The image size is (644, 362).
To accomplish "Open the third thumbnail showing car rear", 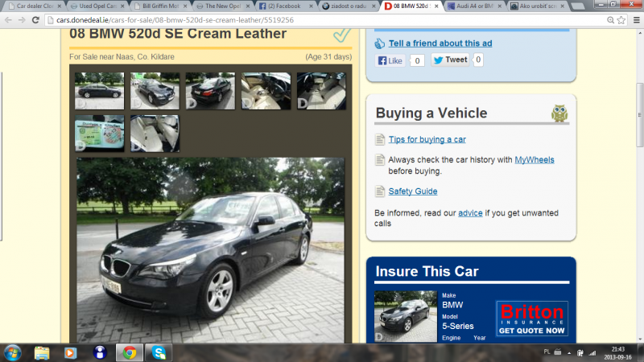I will point(210,91).
